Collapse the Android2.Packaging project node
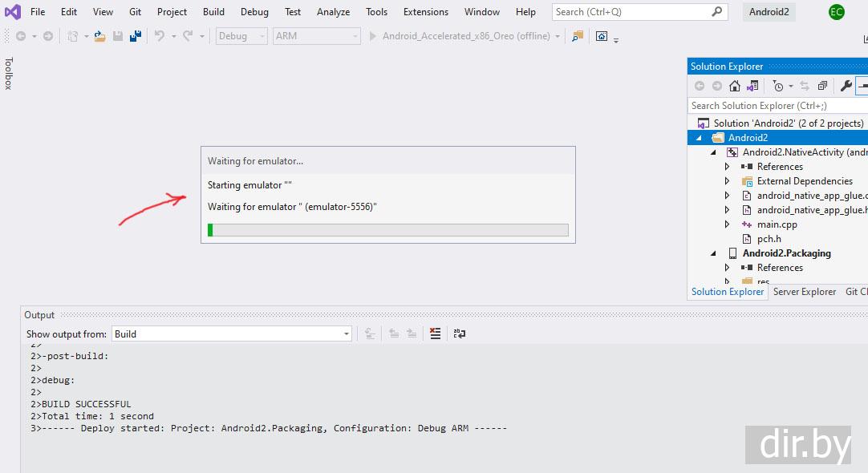This screenshot has width=868, height=473. (x=713, y=253)
